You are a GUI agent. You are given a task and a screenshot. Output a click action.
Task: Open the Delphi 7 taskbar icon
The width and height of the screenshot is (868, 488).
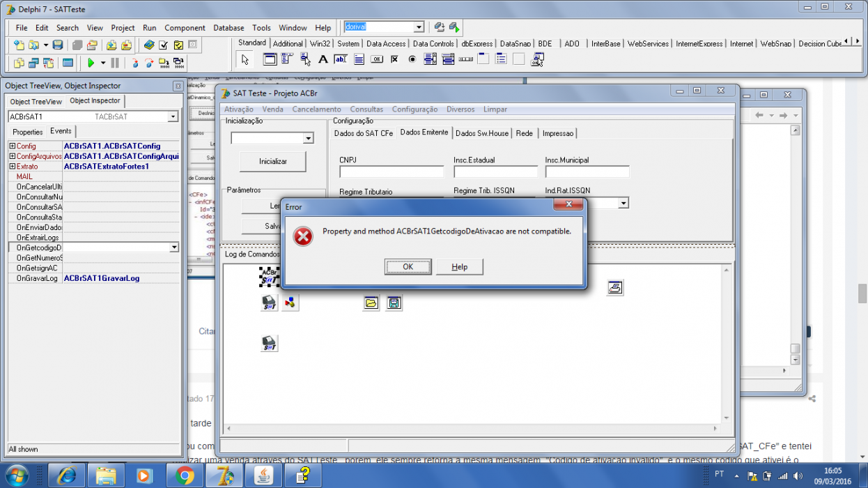(224, 475)
